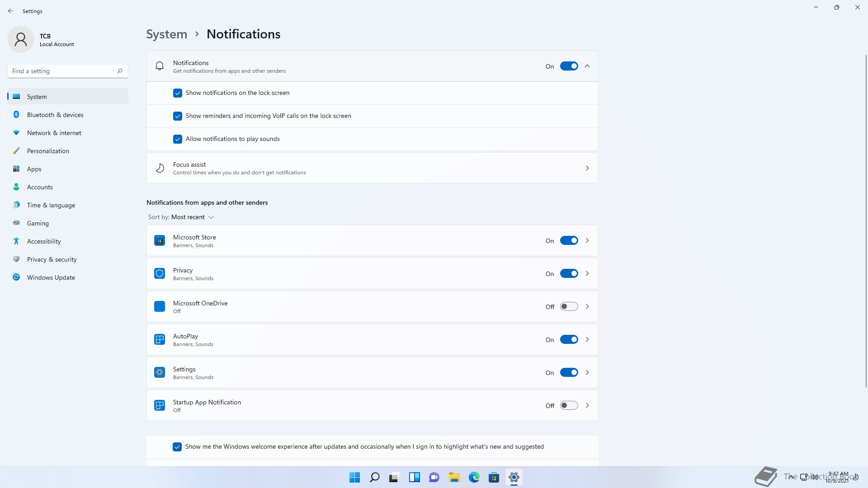Open File Explorer from taskbar
This screenshot has width=868, height=488.
tap(454, 477)
